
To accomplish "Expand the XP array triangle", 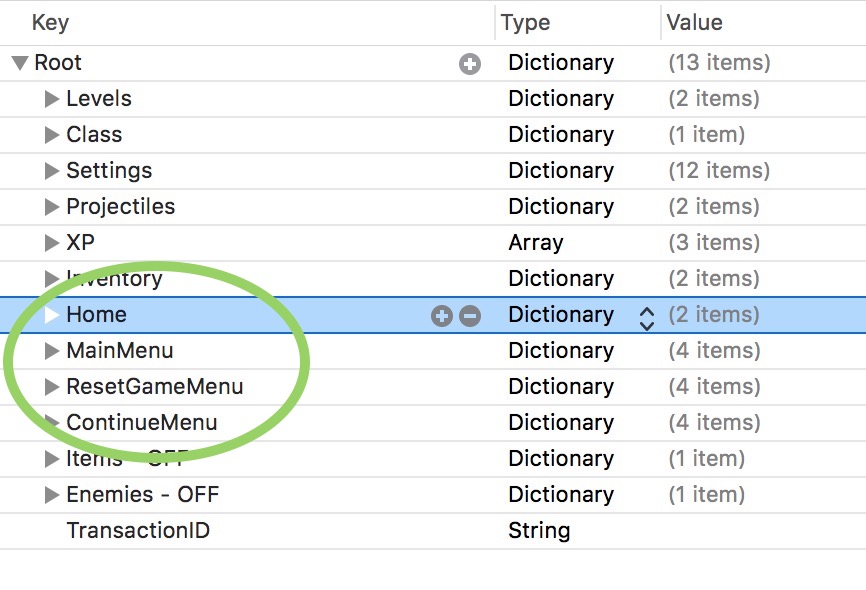I will click(x=52, y=243).
